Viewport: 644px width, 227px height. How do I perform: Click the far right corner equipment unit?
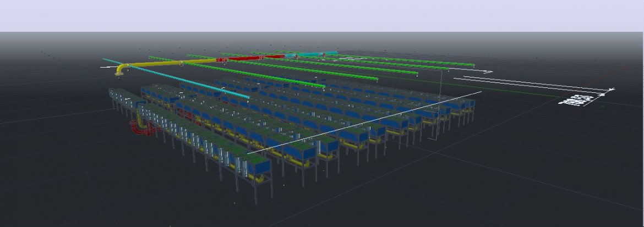click(x=468, y=104)
